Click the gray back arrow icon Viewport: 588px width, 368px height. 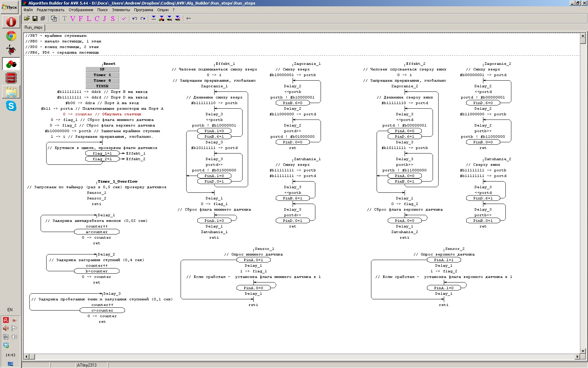189,19
